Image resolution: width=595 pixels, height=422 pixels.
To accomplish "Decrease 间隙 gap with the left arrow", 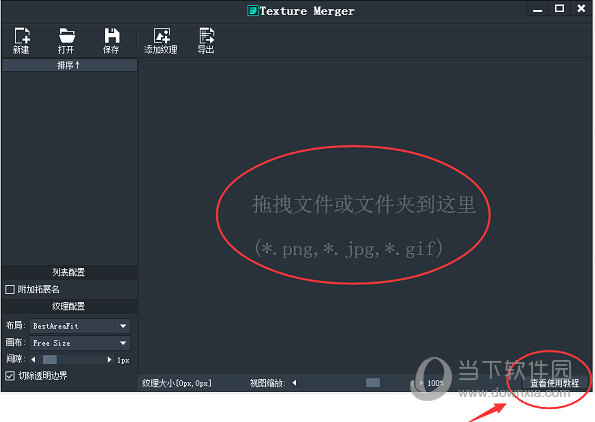I will click(33, 359).
